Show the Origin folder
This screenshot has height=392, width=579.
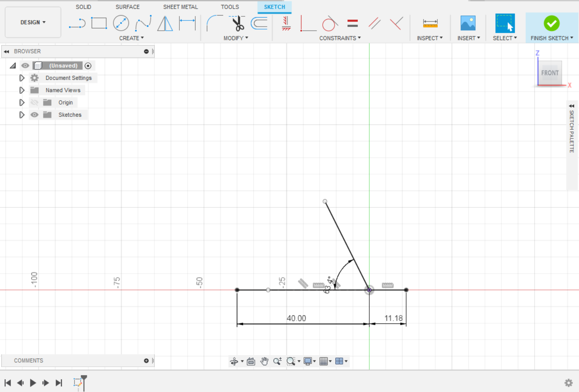(34, 102)
